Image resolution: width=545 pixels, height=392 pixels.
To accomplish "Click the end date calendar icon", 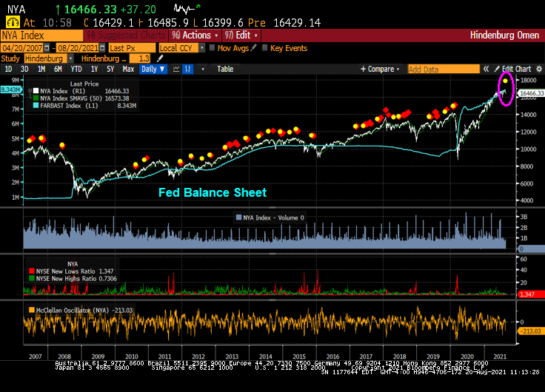I will click(101, 47).
